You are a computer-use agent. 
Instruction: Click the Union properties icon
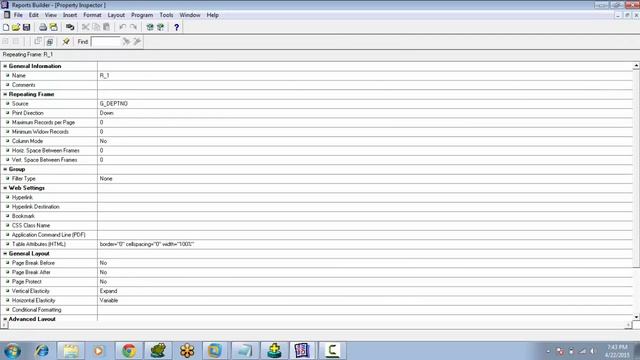coord(49,42)
